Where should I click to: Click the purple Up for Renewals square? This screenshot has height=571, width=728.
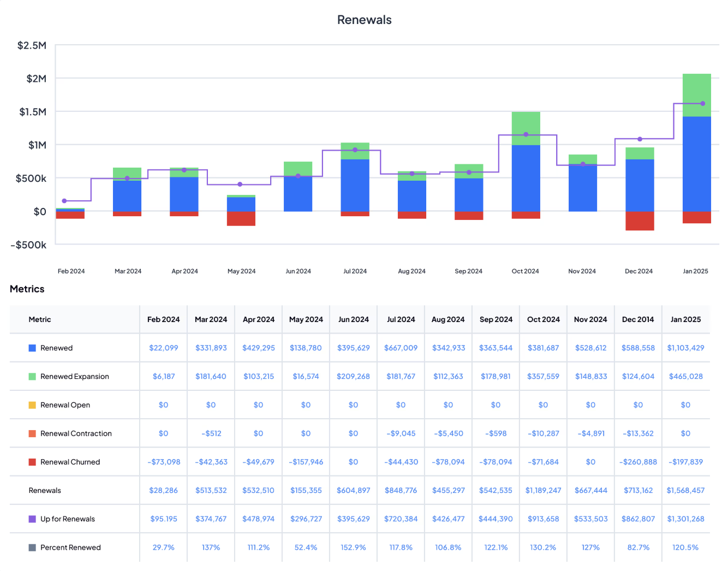[32, 519]
